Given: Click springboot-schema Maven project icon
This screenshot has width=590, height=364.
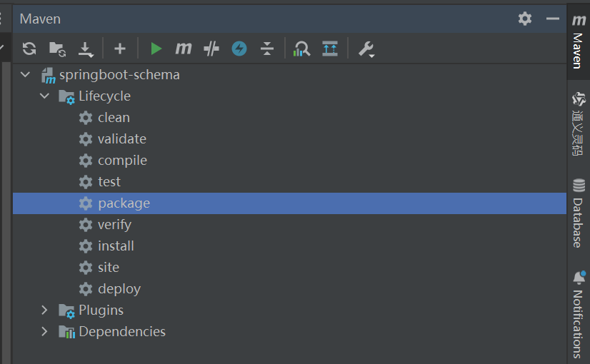Looking at the screenshot, I should click(48, 76).
